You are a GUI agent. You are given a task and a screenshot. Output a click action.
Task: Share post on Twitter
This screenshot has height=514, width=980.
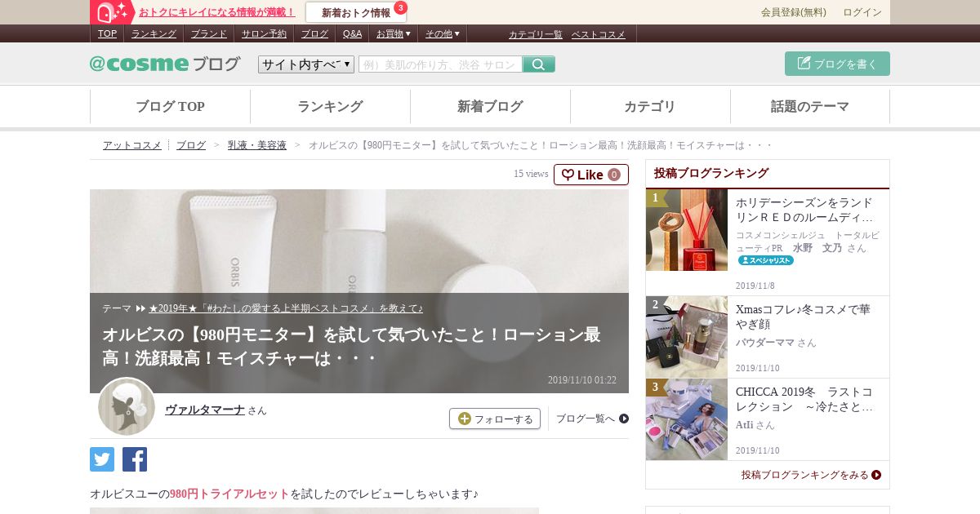click(x=102, y=459)
